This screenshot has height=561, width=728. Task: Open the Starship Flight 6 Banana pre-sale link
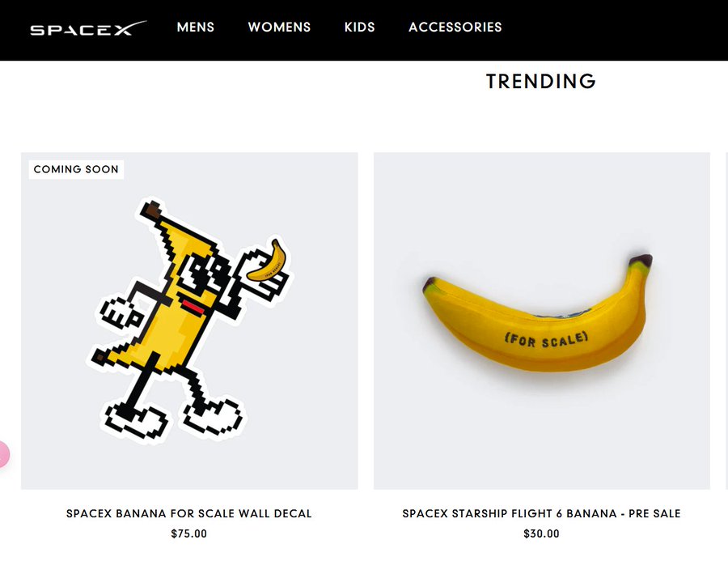[542, 513]
